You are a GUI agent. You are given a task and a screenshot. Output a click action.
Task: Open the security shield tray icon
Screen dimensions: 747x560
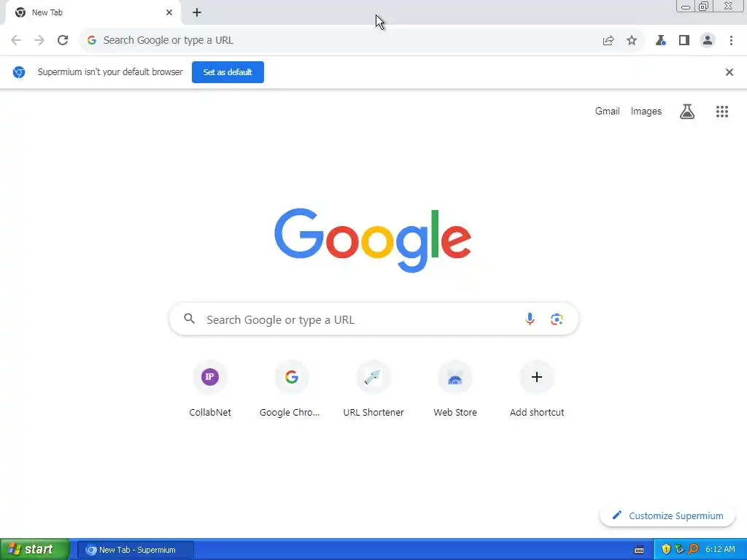pos(666,550)
